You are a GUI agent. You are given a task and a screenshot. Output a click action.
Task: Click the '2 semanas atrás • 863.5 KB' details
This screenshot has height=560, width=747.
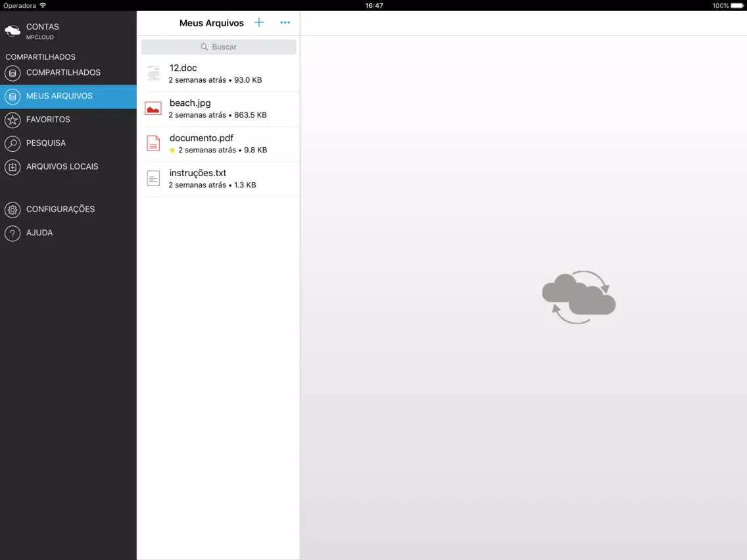point(218,115)
